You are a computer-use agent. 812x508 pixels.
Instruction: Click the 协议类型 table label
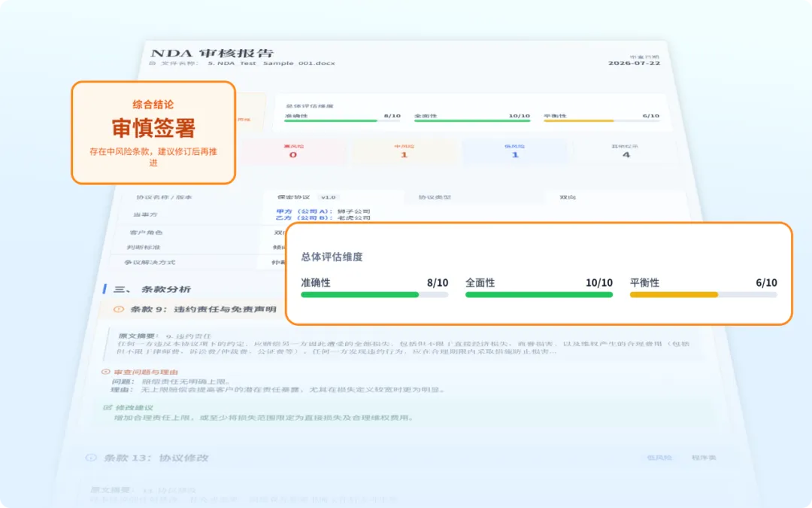[x=435, y=197]
